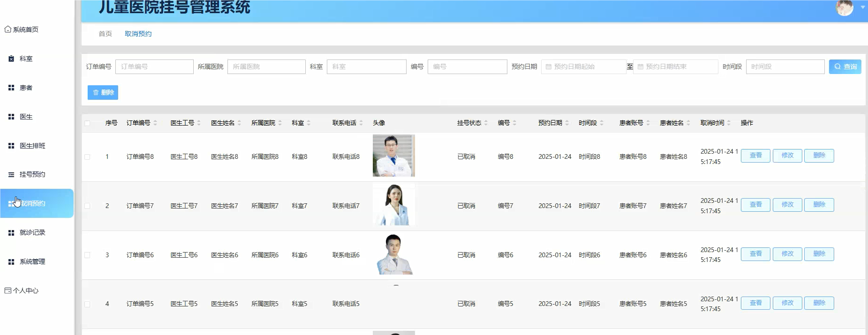Click the sort arrows on 时间段 column header
Viewport: 868px width, 335px height.
pos(602,123)
